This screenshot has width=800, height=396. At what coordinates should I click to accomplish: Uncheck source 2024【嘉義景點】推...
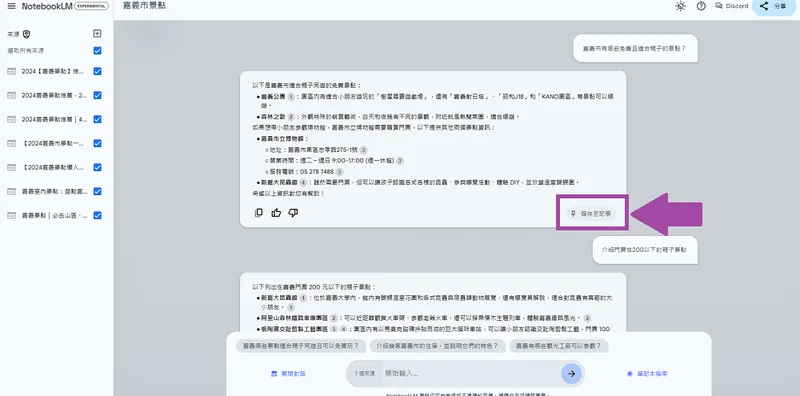coord(97,71)
